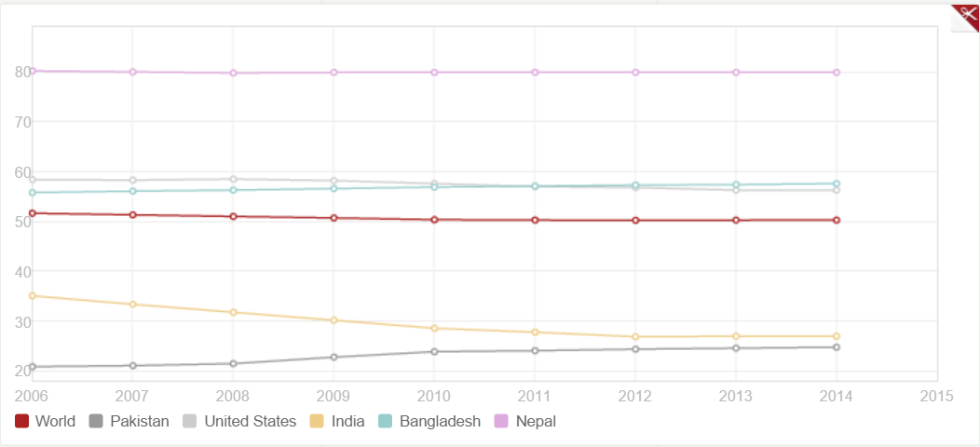Click Bangladesh's 2014 data point
Image resolution: width=980 pixels, height=447 pixels.
[x=837, y=183]
